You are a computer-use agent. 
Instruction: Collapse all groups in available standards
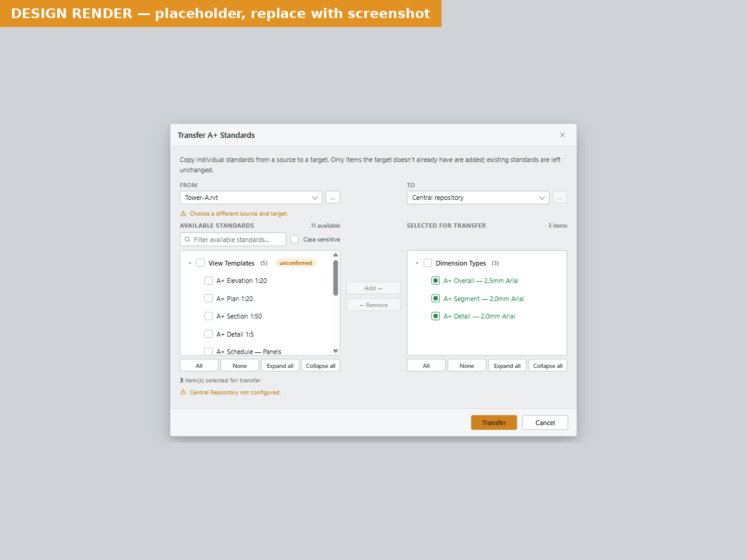click(320, 366)
